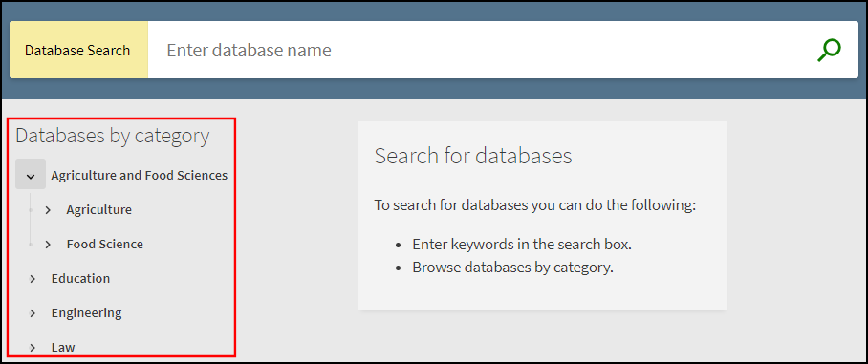
Task: Click the green magnifying glass search icon
Action: (829, 51)
